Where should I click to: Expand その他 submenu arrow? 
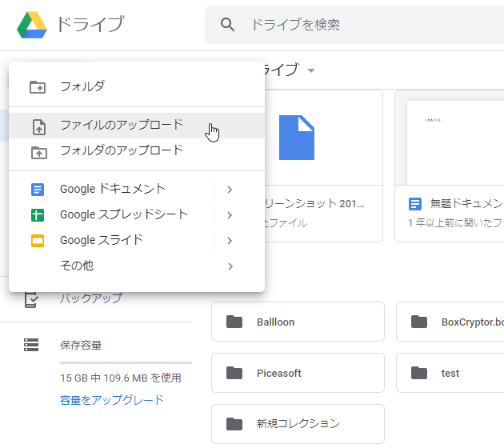(230, 266)
